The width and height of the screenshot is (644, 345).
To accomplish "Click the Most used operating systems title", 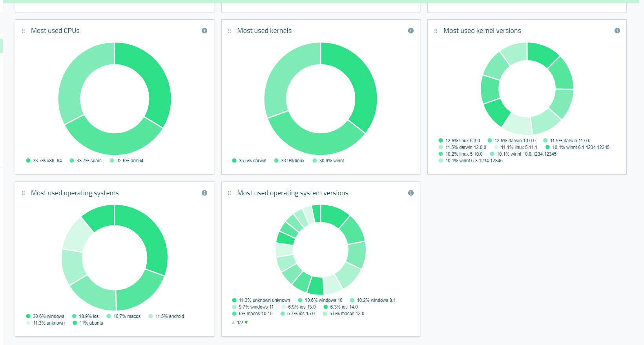I will click(x=75, y=193).
